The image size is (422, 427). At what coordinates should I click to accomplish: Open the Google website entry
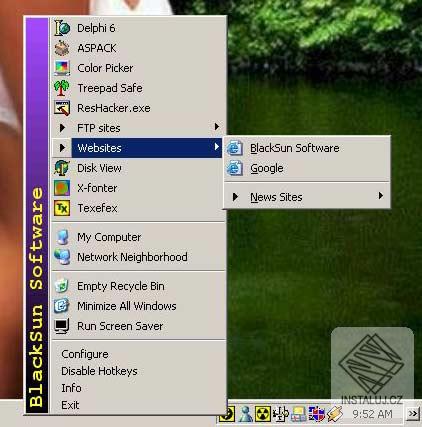(307, 168)
